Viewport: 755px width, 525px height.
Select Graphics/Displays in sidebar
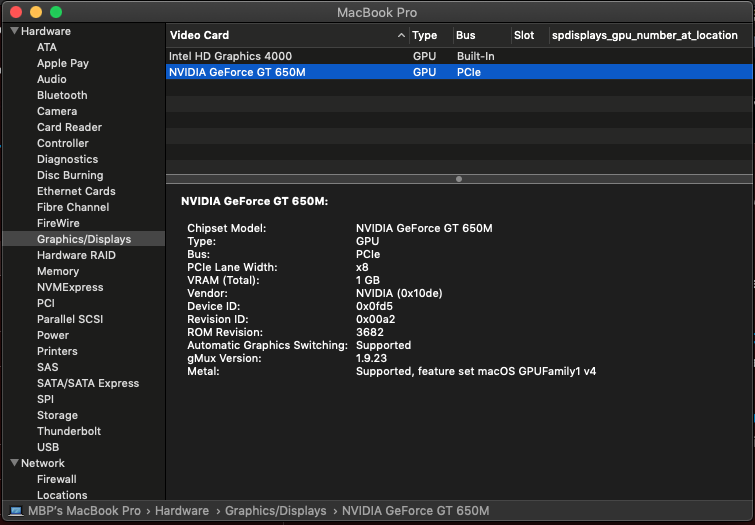[84, 239]
